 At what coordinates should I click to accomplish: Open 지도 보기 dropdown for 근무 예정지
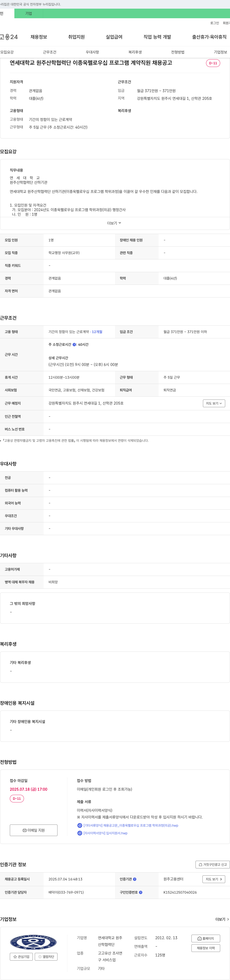(214, 403)
